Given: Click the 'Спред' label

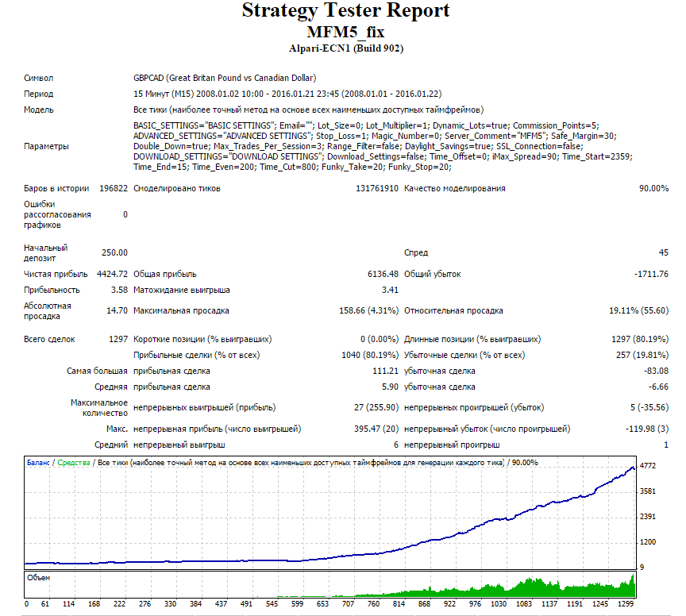Looking at the screenshot, I should 416,253.
